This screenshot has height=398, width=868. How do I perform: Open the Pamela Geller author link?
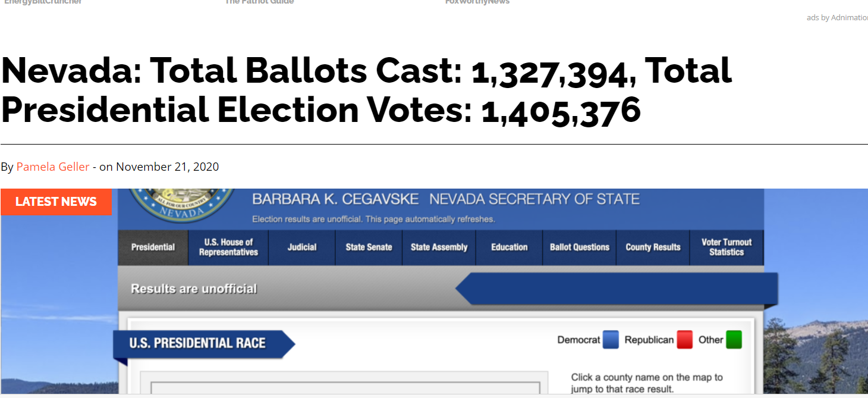[x=53, y=167]
